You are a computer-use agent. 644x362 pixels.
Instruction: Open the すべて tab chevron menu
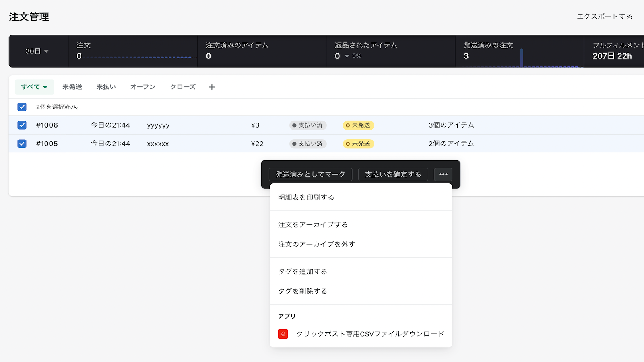pyautogui.click(x=45, y=87)
